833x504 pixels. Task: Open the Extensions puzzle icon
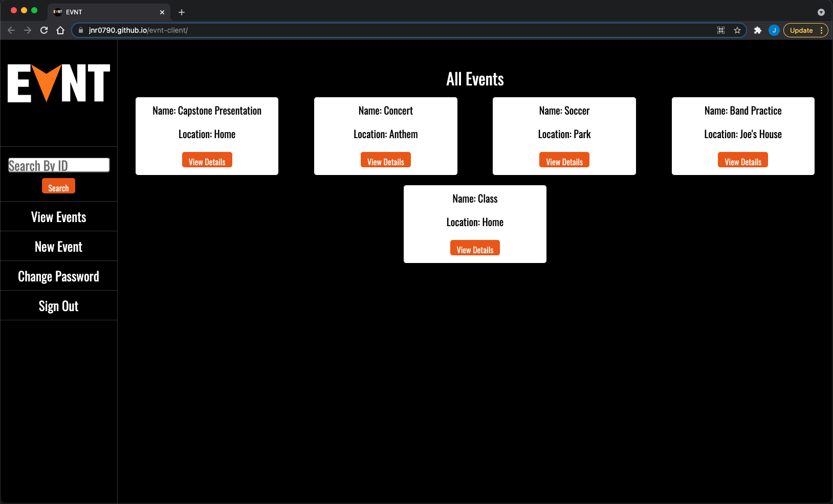click(x=758, y=30)
